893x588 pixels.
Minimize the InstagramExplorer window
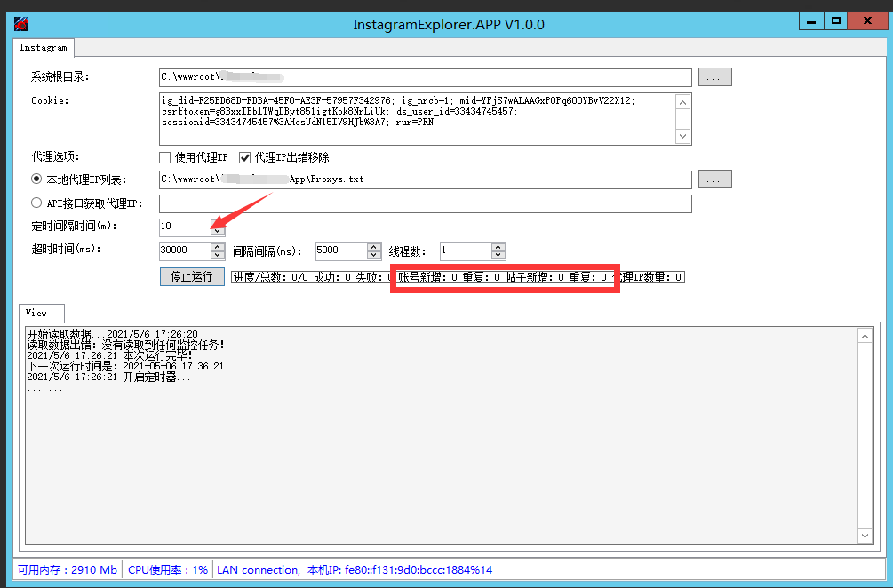pos(811,21)
